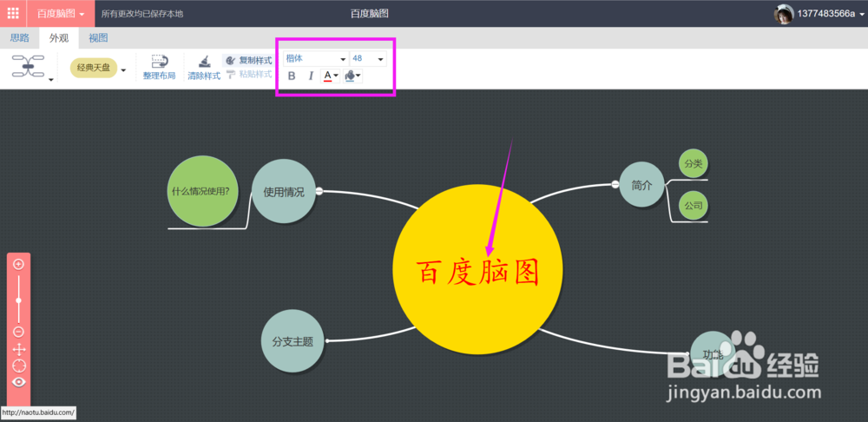The image size is (868, 422).
Task: Toggle the navigator eye icon
Action: click(x=19, y=382)
